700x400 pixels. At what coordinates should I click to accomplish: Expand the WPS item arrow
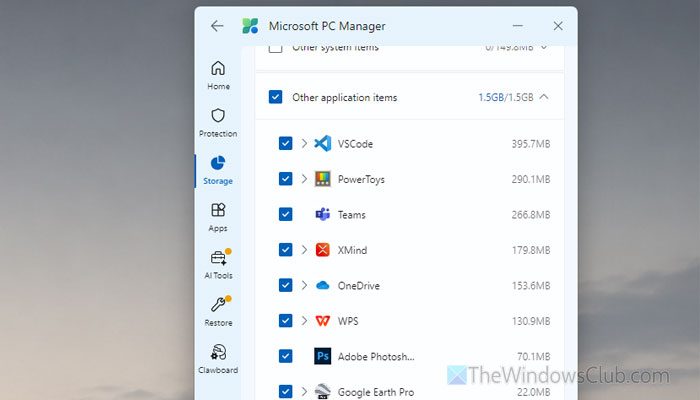tap(304, 321)
